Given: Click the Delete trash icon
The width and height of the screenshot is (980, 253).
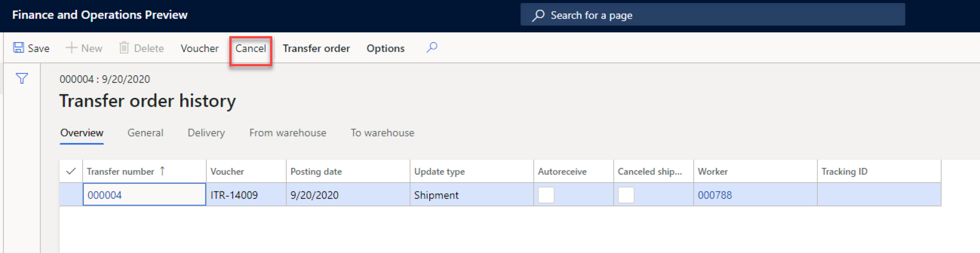Looking at the screenshot, I should pyautogui.click(x=124, y=47).
